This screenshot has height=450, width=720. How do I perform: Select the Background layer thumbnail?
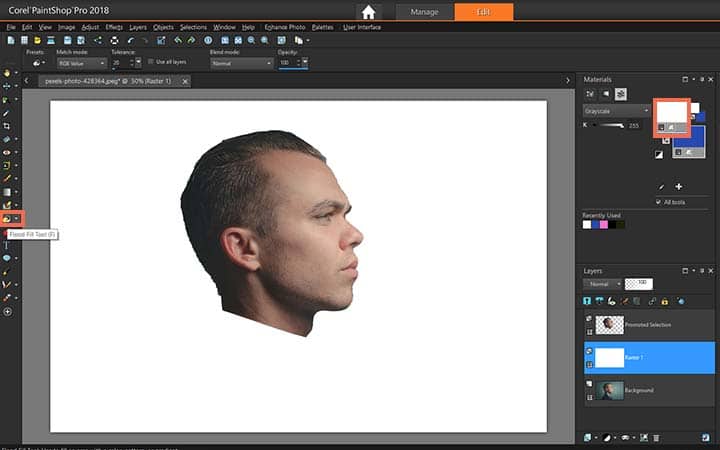coord(609,390)
